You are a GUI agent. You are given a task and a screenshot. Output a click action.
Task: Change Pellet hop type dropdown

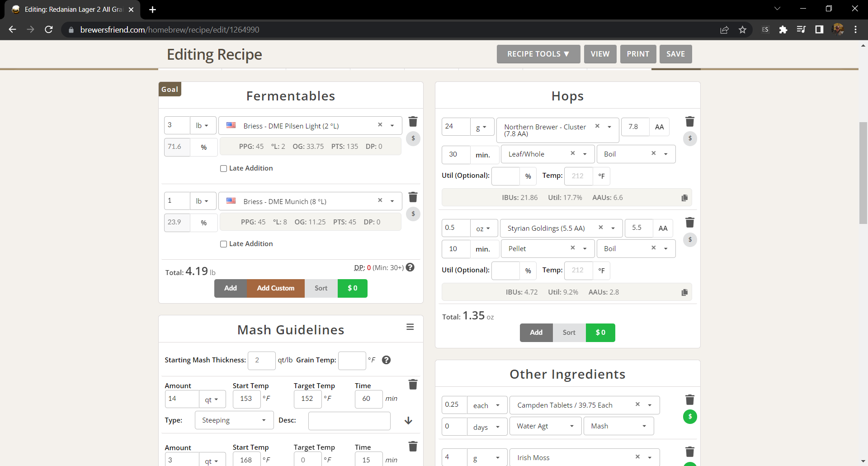(x=547, y=249)
